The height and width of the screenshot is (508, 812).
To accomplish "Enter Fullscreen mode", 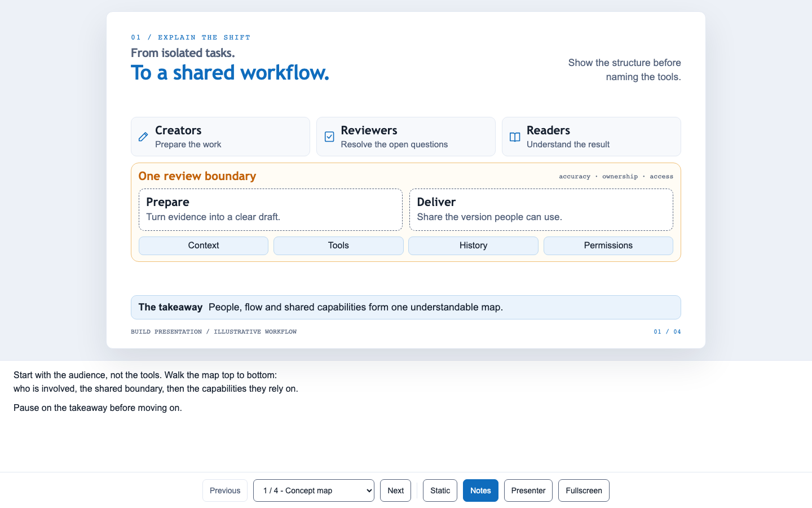I will tap(584, 491).
